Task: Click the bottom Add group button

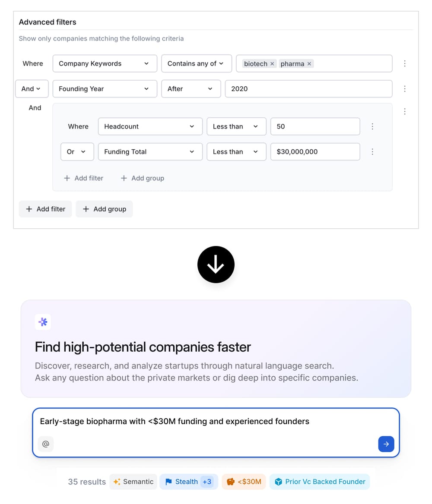Action: pos(104,209)
